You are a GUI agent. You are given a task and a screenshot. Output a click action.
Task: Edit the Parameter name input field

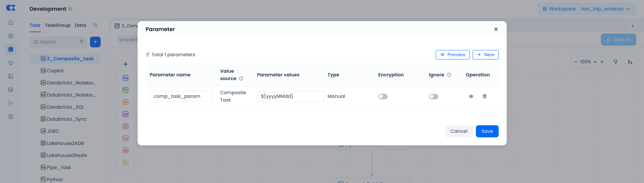point(181,97)
